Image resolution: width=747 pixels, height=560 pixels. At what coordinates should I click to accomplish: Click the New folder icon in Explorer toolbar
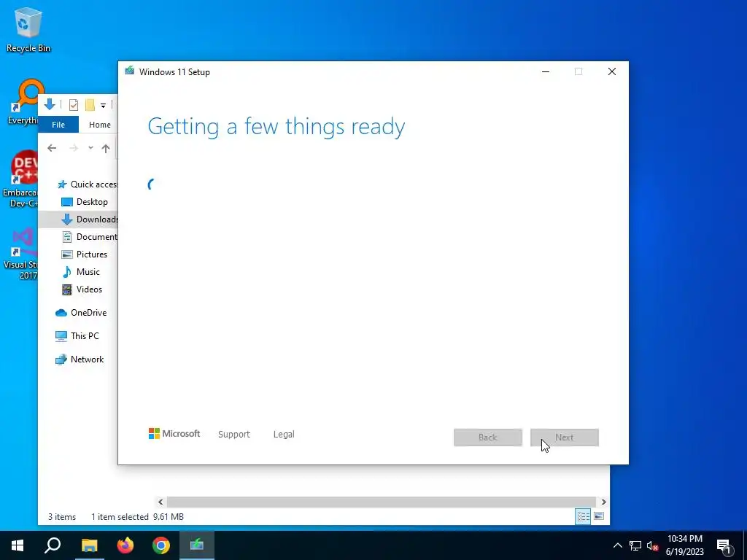click(90, 105)
